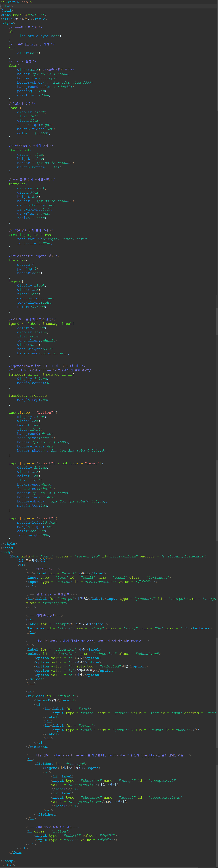Click the 'overflow:hidden;' line
The height and width of the screenshot is (868, 218).
(34, 95)
